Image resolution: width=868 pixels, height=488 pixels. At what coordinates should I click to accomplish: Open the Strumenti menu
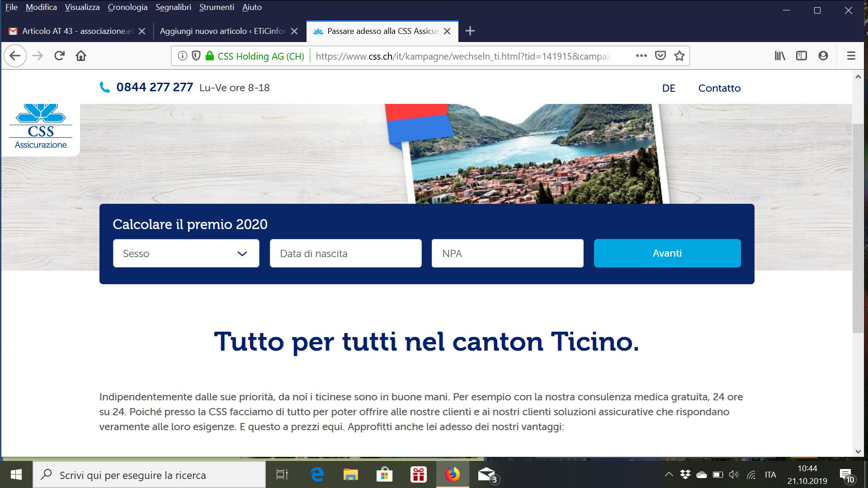[217, 7]
